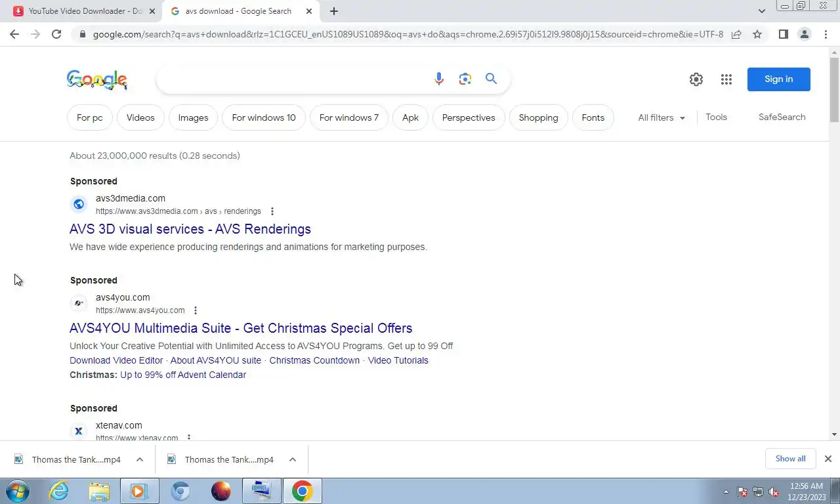Open options for avs4you.com ad
This screenshot has height=504, width=840.
coord(195,310)
